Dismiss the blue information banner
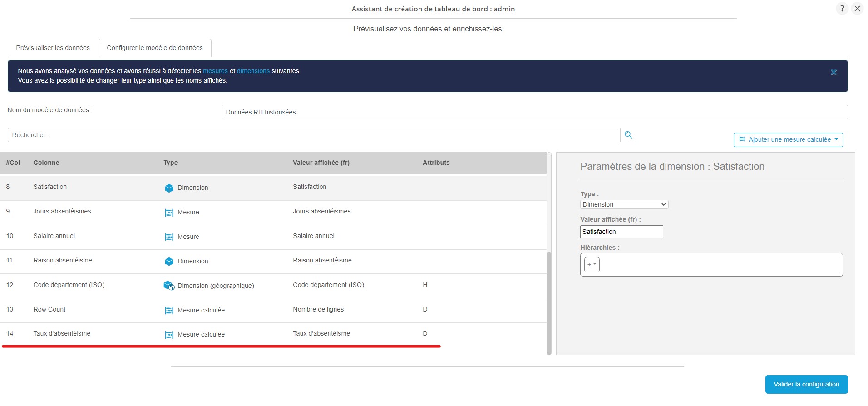The width and height of the screenshot is (868, 406). tap(833, 73)
